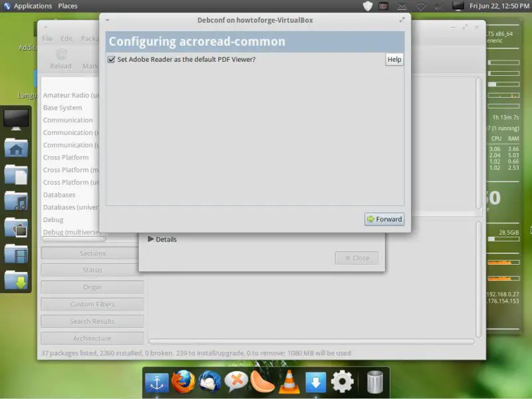Image resolution: width=532 pixels, height=399 pixels.
Task: Launch Thunderbird from the dock
Action: point(209,382)
